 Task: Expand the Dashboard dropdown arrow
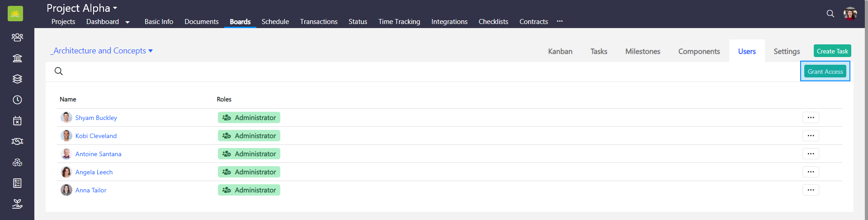pos(127,22)
